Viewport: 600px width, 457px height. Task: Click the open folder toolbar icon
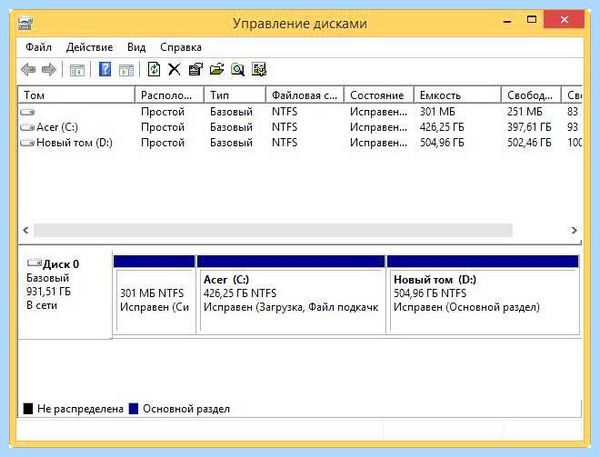click(x=217, y=69)
